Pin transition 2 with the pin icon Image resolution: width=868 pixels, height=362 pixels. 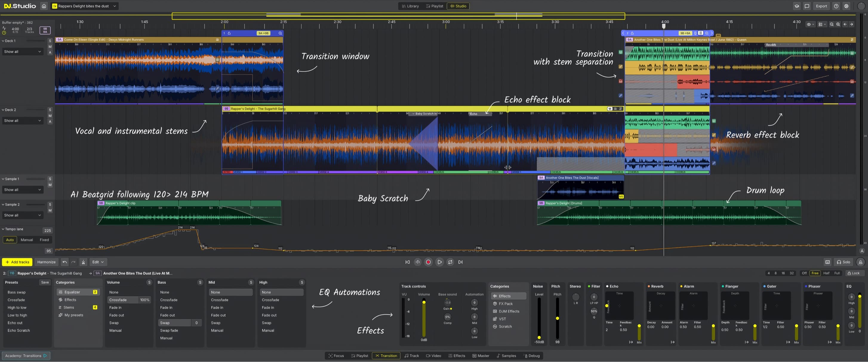click(x=695, y=33)
